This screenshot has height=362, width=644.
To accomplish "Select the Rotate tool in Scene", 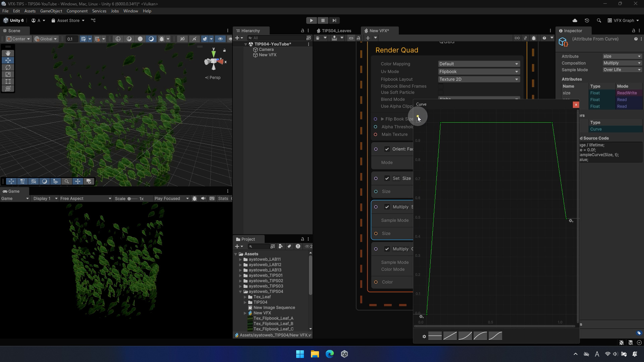I will (8, 67).
